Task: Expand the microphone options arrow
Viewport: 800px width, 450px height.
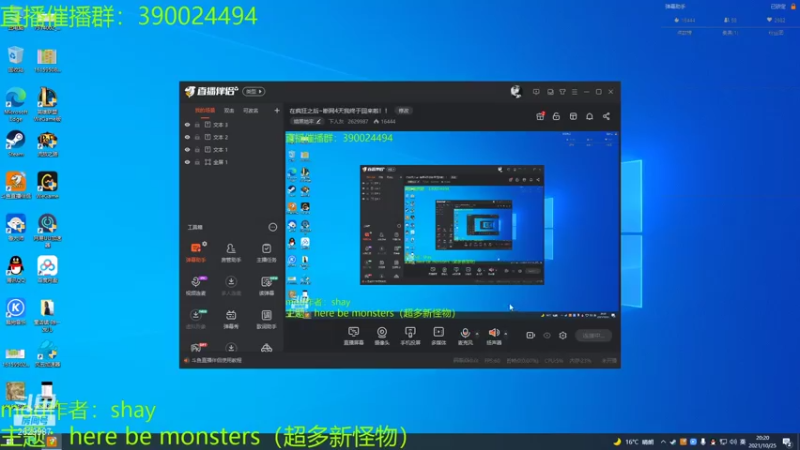Action: click(x=477, y=334)
